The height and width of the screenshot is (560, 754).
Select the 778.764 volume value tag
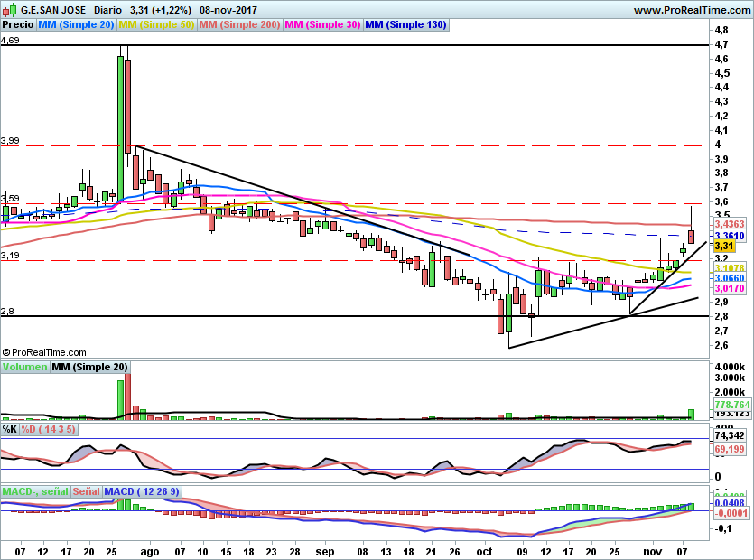pyautogui.click(x=732, y=405)
